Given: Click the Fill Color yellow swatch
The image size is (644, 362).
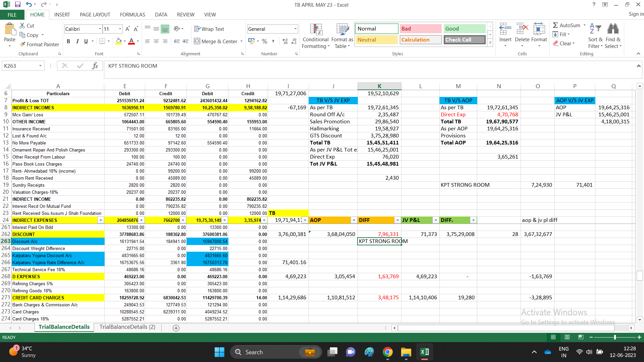Looking at the screenshot, I should pyautogui.click(x=118, y=41).
